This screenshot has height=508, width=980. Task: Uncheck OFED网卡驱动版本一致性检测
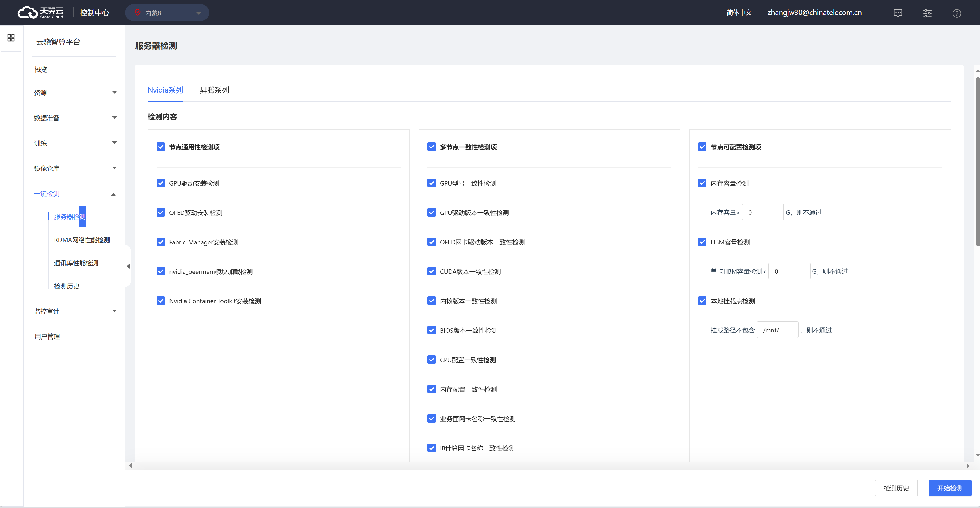point(431,242)
